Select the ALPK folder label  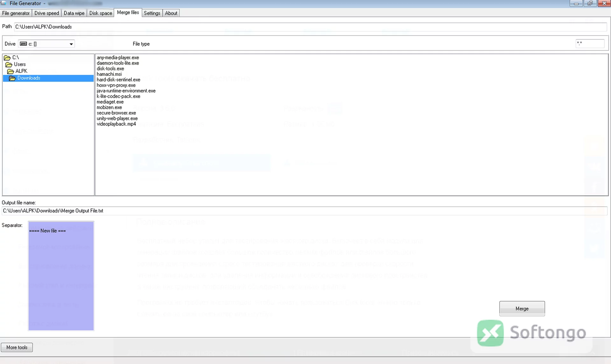point(21,71)
